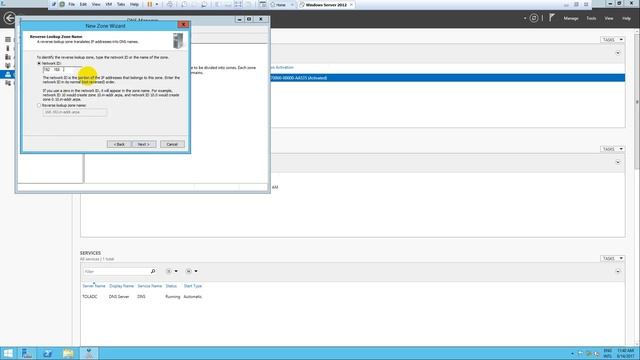Sort Services by Service Name column
640x360 pixels.
149,286
